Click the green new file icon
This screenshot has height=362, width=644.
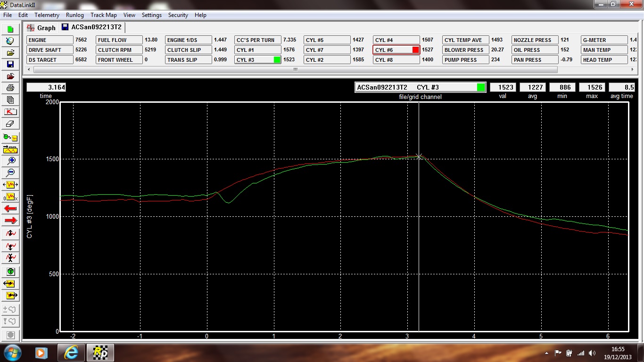10,29
